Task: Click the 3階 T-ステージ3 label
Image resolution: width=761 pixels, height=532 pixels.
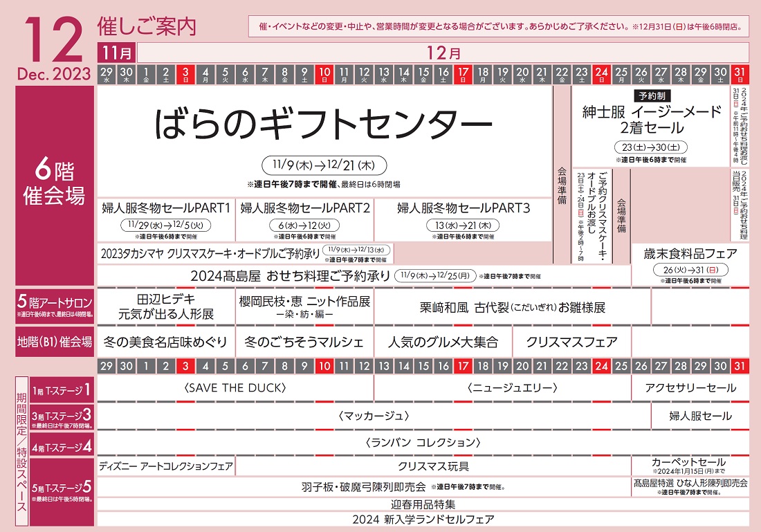Action: pos(62,417)
